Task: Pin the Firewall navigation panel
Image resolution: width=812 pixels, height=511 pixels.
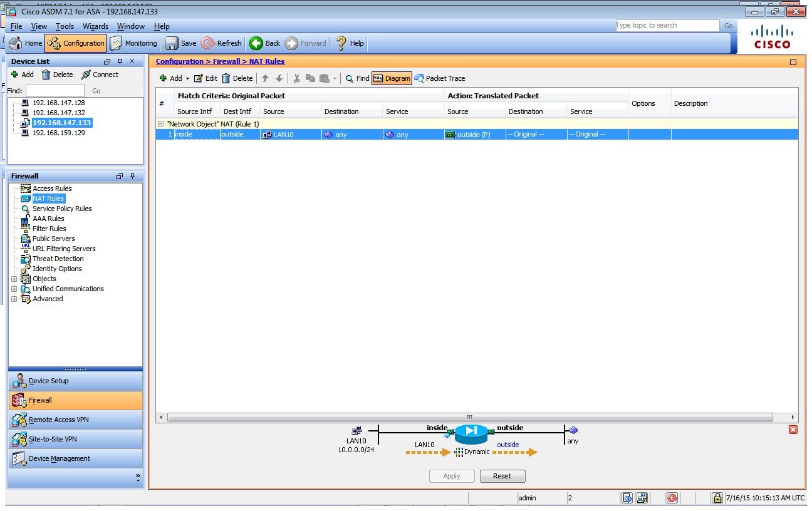Action: 132,177
